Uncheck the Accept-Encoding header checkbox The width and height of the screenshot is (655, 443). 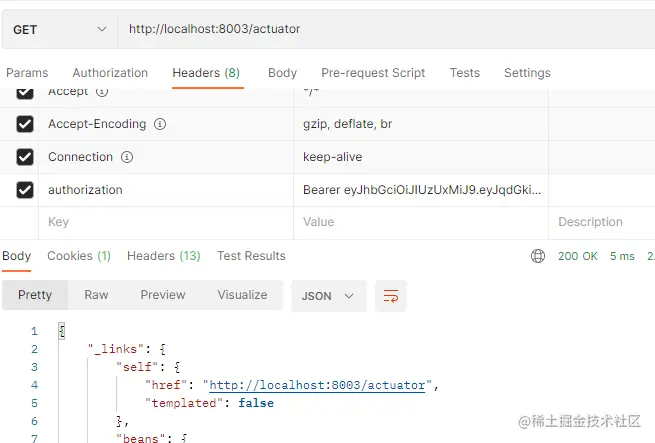[x=25, y=124]
